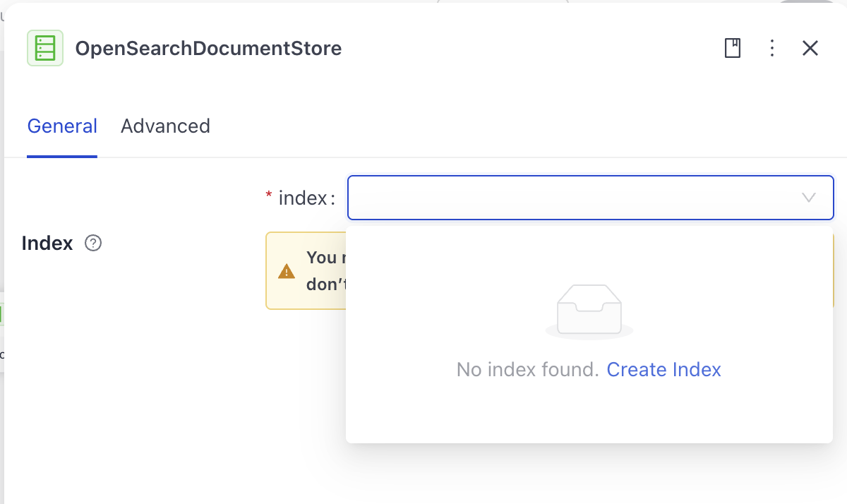Screen dimensions: 847x504
Task: Switch to the Advanced tab
Action: [x=165, y=126]
